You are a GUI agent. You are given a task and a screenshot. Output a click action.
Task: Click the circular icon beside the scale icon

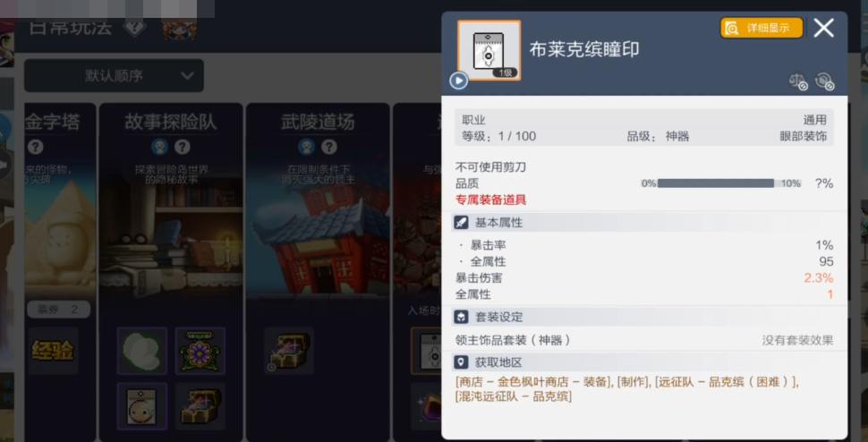[824, 82]
